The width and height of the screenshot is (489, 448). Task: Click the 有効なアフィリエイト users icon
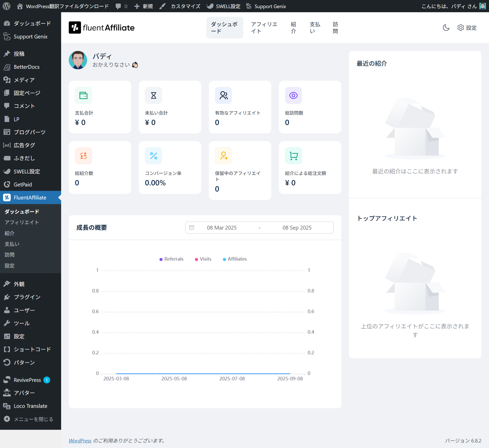pos(224,96)
